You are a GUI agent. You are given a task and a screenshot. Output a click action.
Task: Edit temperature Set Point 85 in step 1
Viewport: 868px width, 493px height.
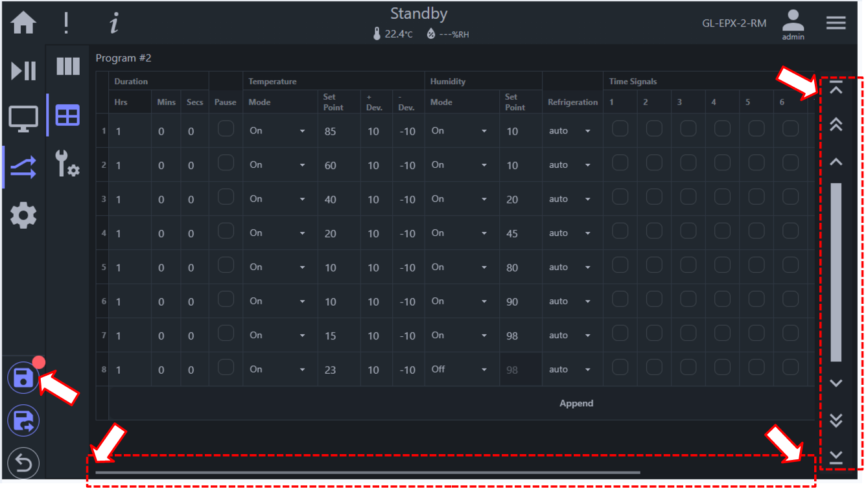(x=340, y=131)
